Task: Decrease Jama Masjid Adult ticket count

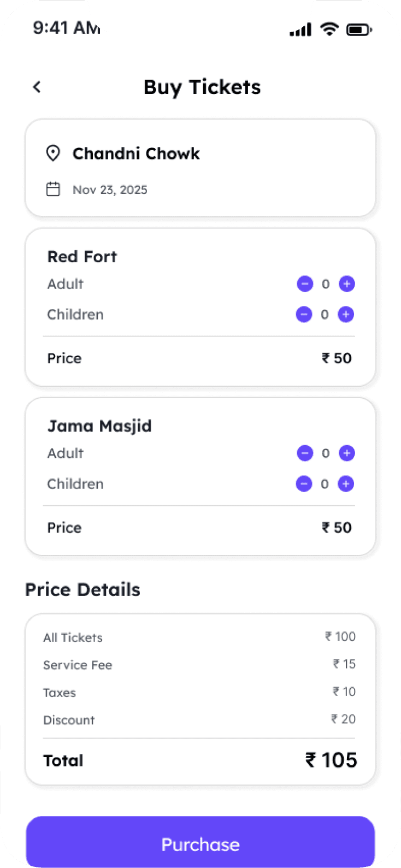Action: coord(305,453)
